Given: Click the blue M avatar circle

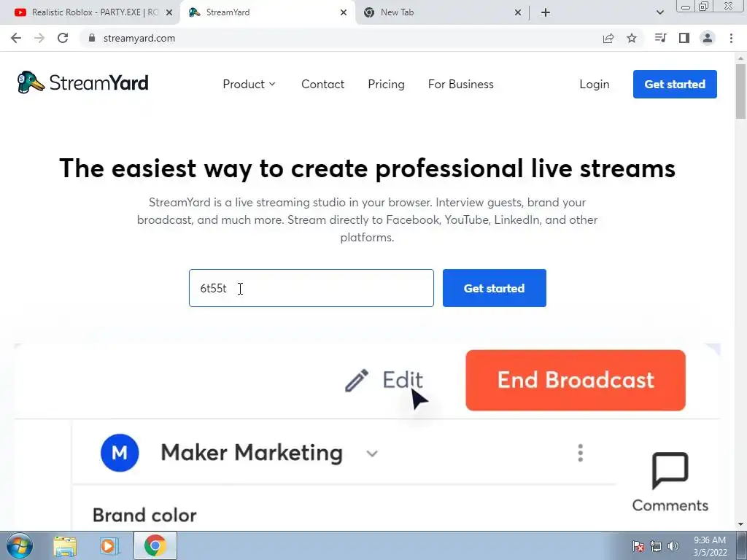Looking at the screenshot, I should click(x=120, y=453).
